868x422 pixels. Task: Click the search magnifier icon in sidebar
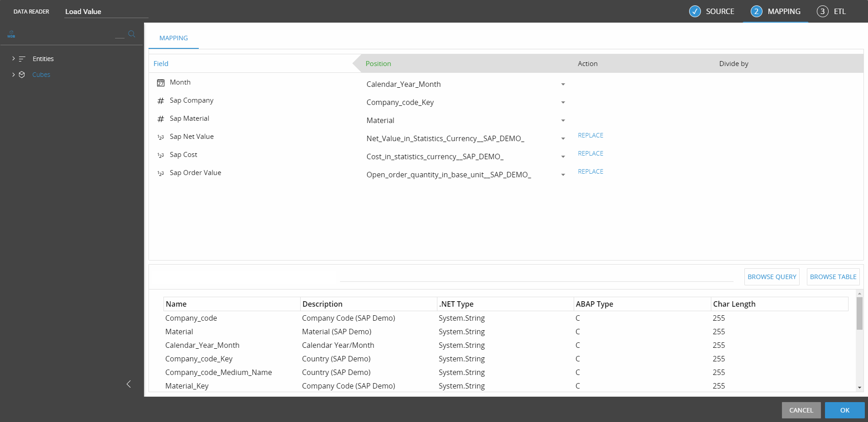(132, 34)
